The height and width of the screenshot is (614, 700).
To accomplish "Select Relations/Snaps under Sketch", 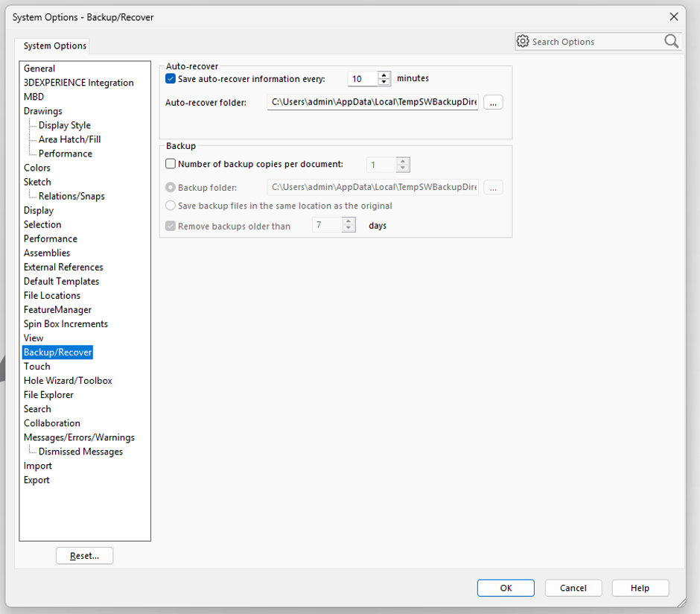I will coord(71,196).
